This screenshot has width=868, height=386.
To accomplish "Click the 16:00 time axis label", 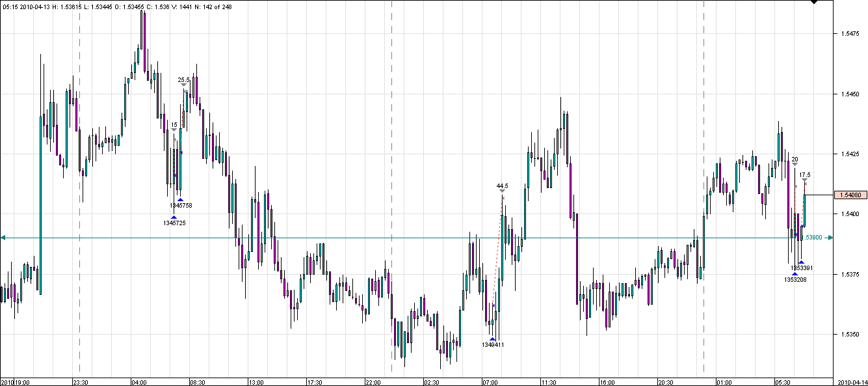I will [607, 382].
